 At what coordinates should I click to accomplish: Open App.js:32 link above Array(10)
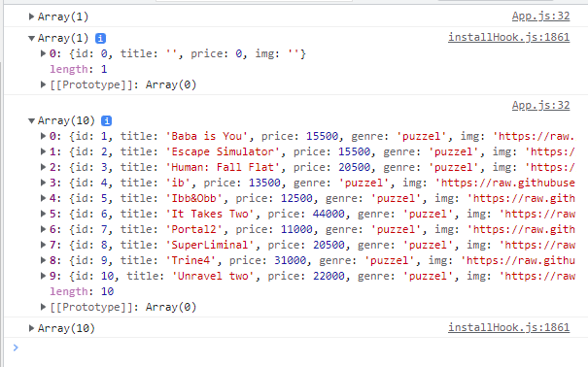point(540,106)
